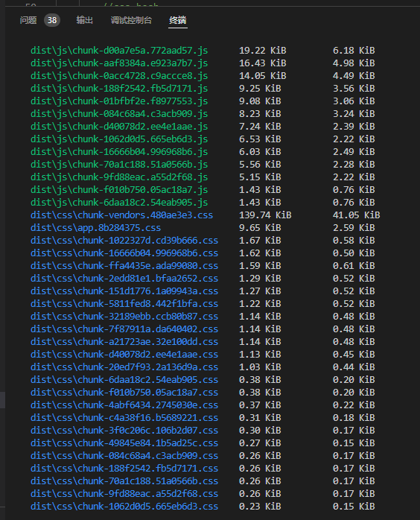420x520 pixels.
Task: Click dist\css\chunk-20ed7f93.2a136d9a.css path
Action: click(x=124, y=367)
